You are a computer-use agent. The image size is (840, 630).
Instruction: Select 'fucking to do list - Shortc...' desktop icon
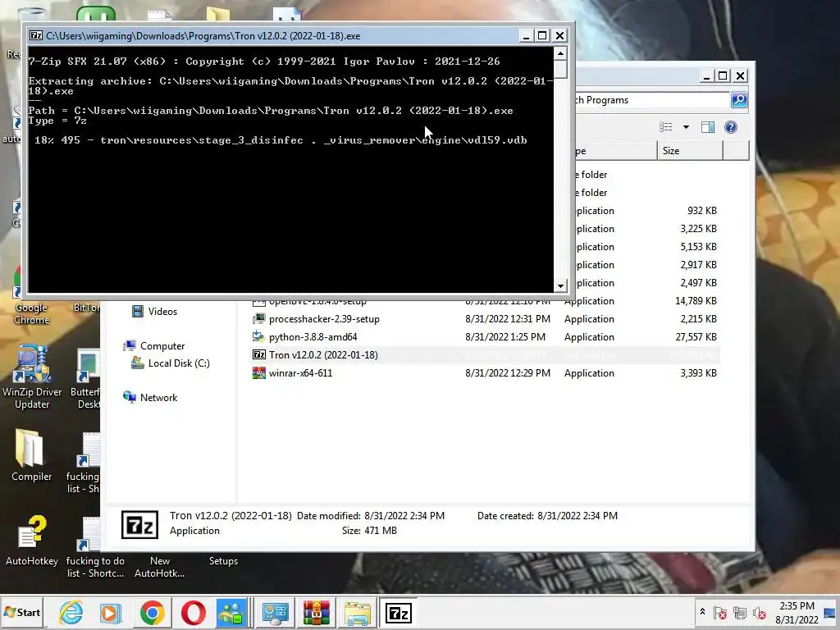(x=95, y=549)
